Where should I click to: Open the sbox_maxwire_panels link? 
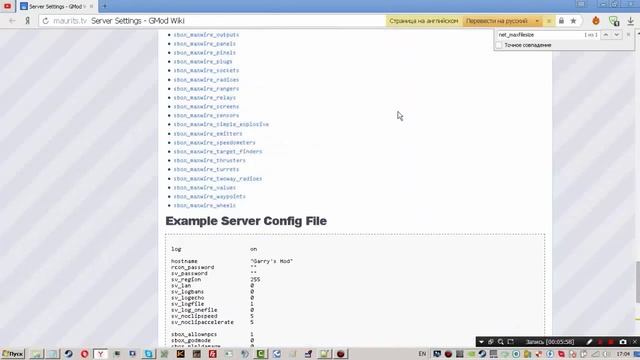pos(204,44)
